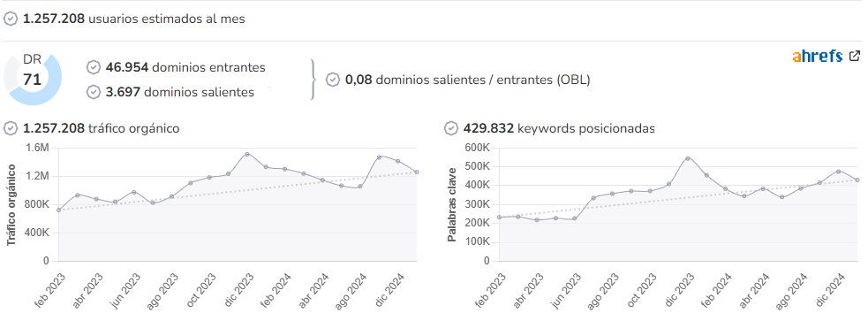Click check icon beside tráfico orgánico

pos(11,128)
